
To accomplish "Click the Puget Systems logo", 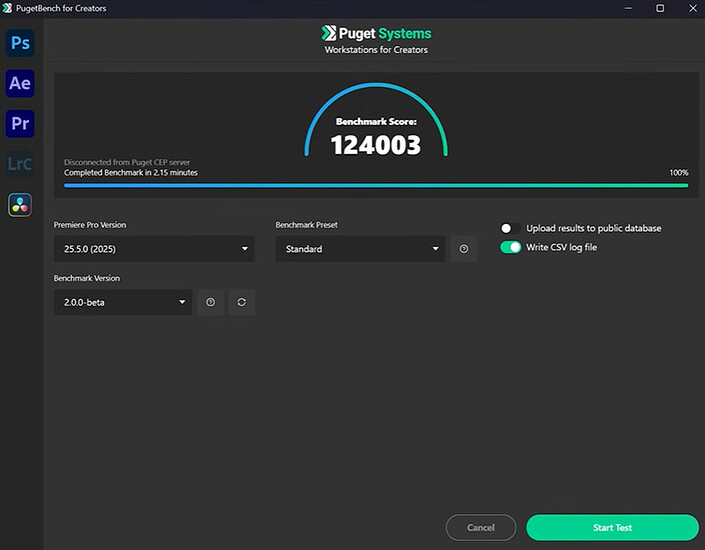I will (x=376, y=34).
